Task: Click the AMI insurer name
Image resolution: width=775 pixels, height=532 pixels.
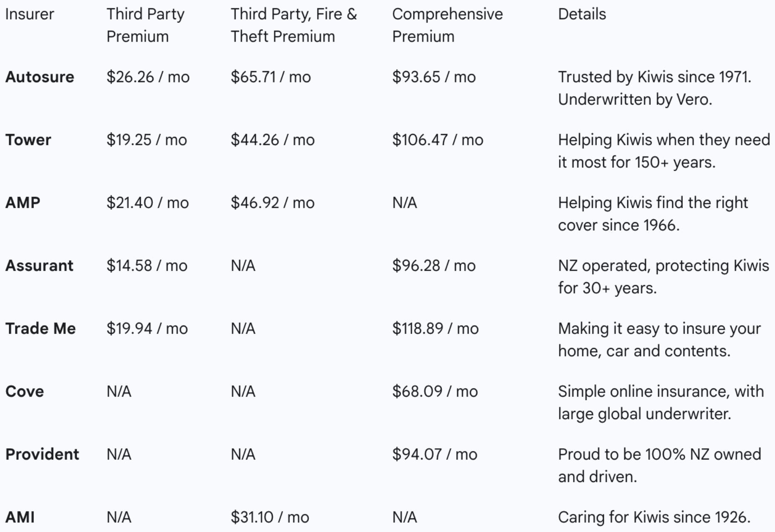Action: 20,517
